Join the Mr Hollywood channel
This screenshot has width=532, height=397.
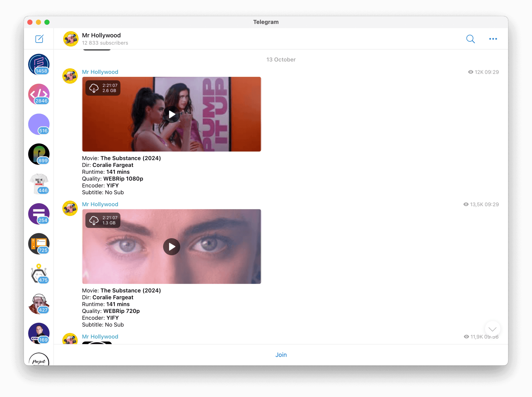tap(281, 355)
